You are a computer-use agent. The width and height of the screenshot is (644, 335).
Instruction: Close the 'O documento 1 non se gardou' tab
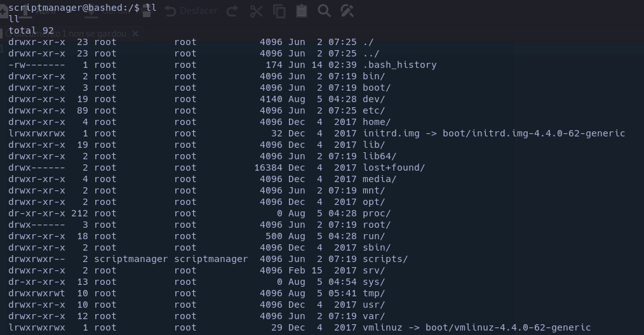coord(135,34)
